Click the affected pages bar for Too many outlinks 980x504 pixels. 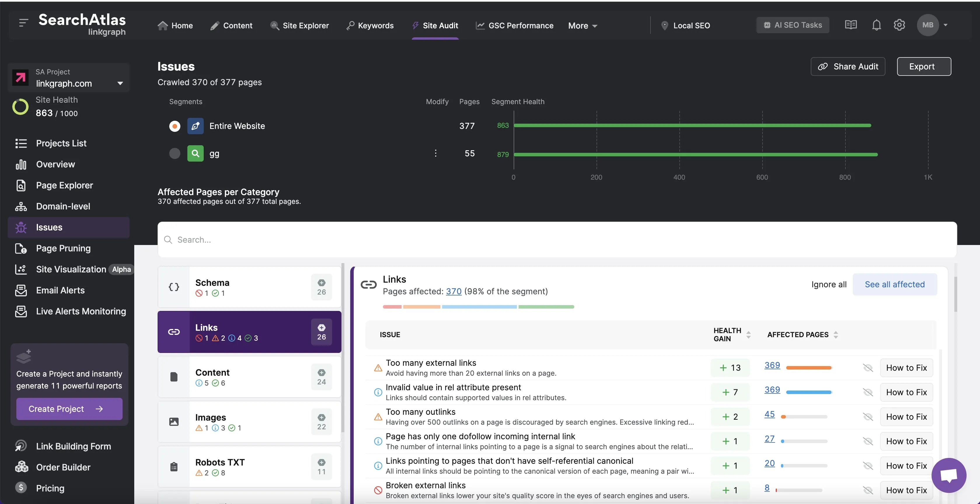[x=804, y=416]
